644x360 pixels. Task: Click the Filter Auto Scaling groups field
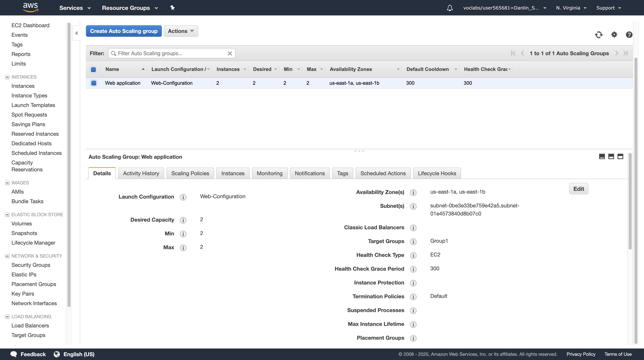point(171,53)
